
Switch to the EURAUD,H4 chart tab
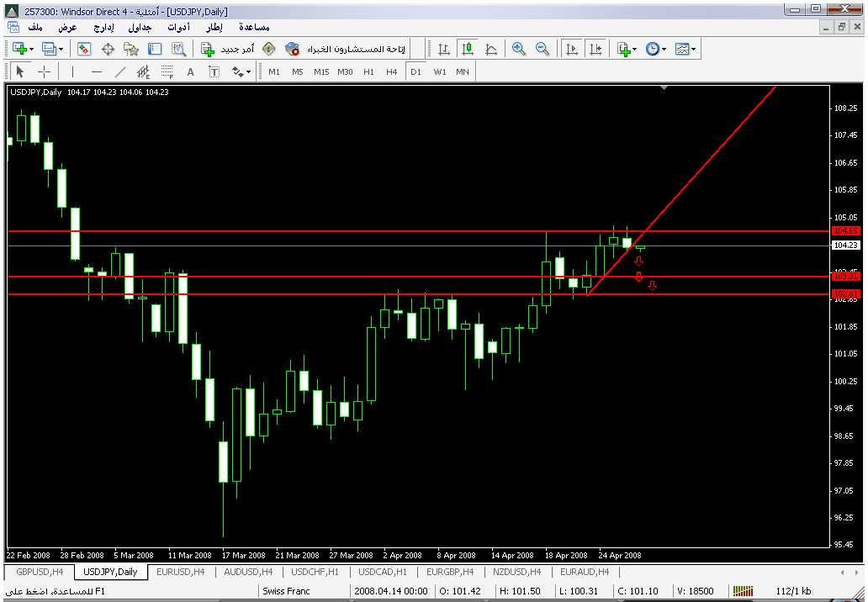[585, 572]
